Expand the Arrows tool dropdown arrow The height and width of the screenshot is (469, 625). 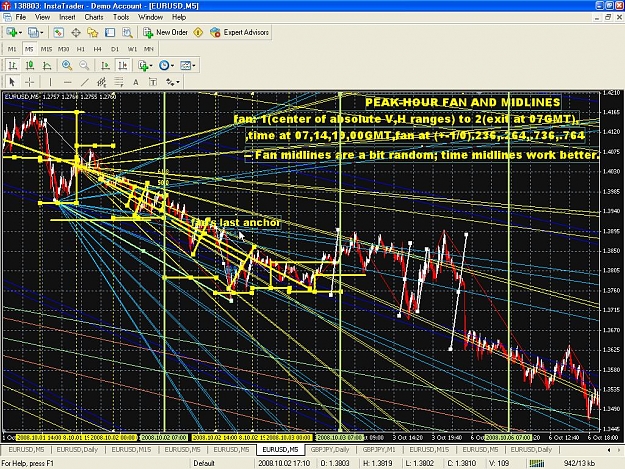pyautogui.click(x=178, y=82)
